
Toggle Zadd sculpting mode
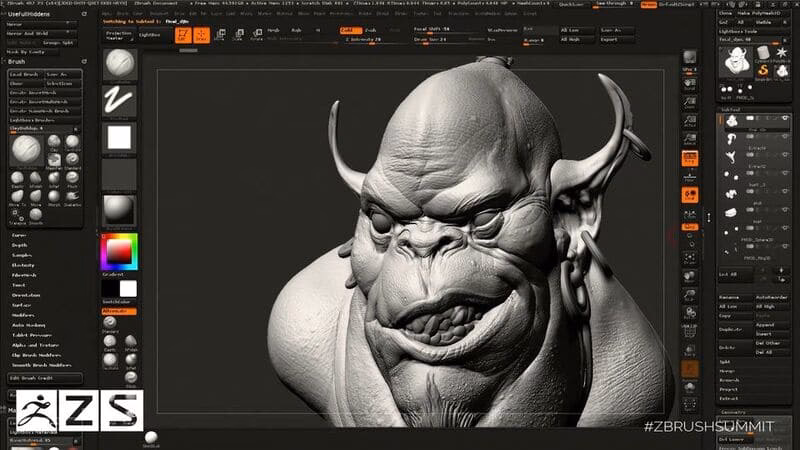click(351, 31)
